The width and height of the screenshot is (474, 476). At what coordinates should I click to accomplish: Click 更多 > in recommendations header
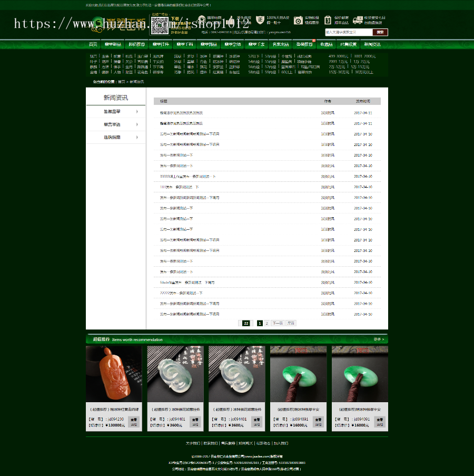click(x=379, y=339)
